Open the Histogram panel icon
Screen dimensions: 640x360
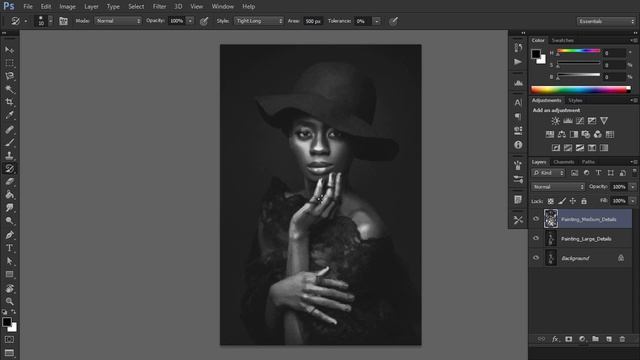click(518, 83)
